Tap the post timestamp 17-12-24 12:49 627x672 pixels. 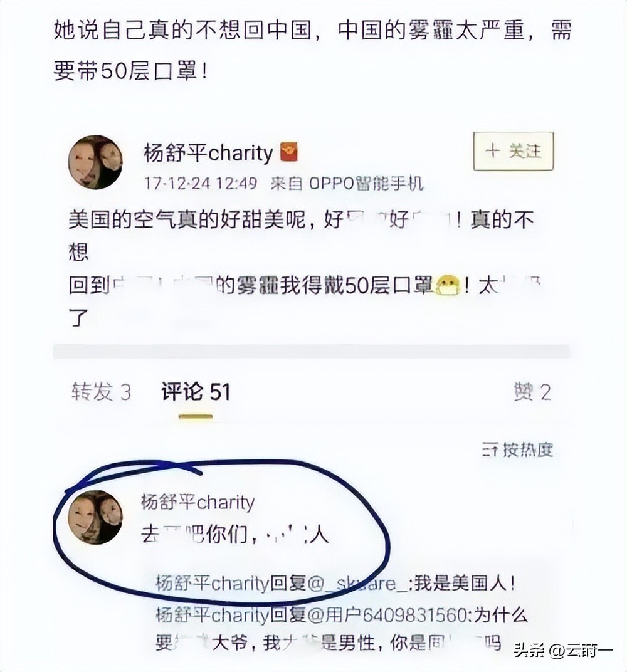coord(200,184)
